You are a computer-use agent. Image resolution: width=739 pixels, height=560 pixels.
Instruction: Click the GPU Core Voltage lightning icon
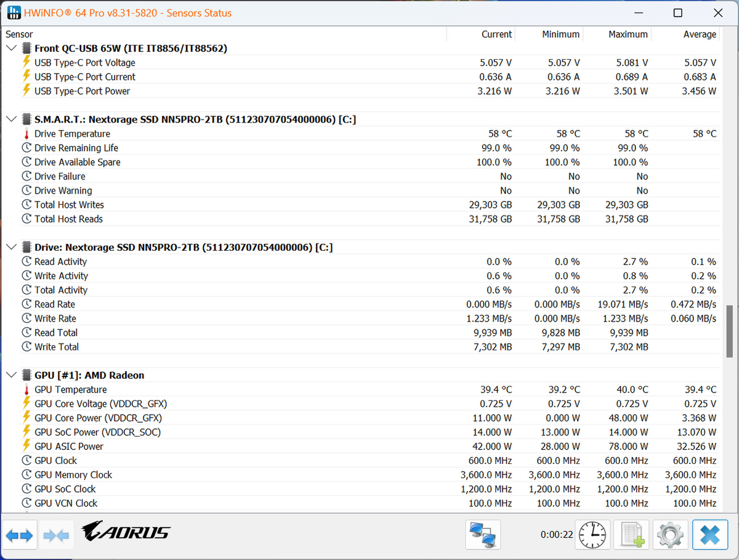26,404
